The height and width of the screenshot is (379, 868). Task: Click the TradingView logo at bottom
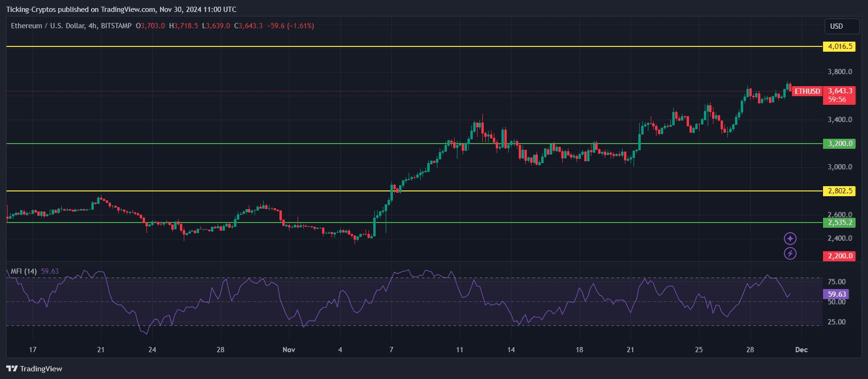34,368
